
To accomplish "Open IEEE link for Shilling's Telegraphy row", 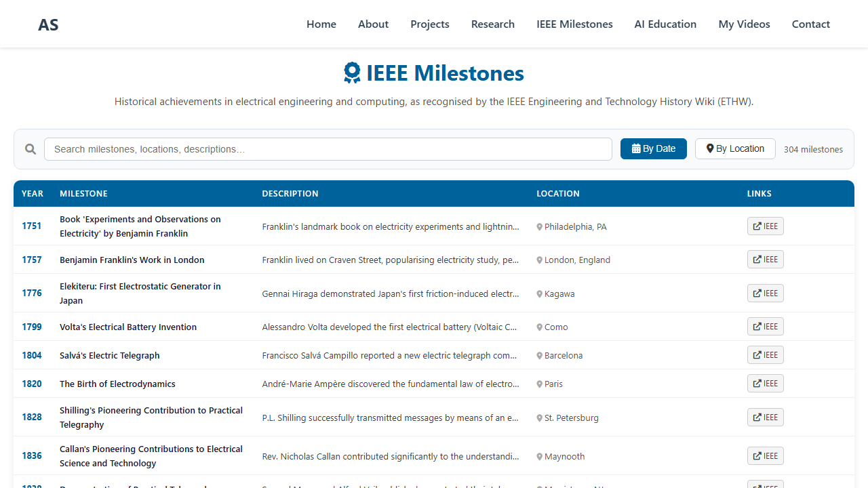I will coord(766,418).
